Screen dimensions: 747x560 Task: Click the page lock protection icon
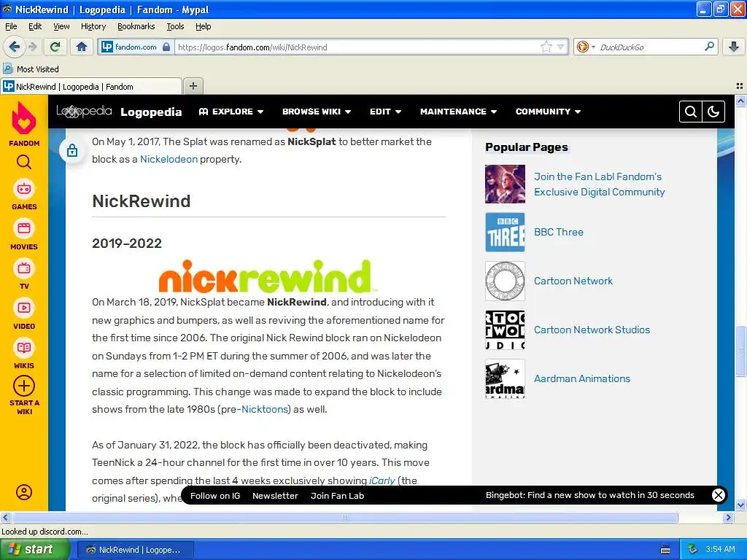(x=72, y=150)
